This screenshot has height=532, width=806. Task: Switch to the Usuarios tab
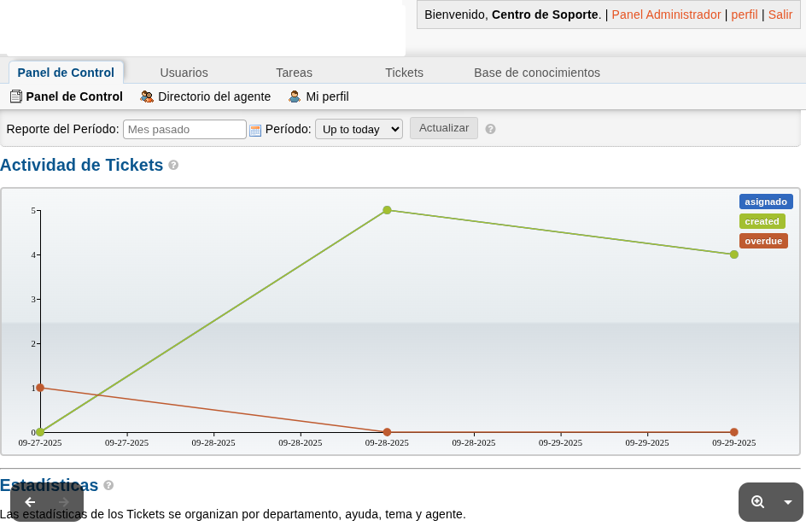click(184, 73)
